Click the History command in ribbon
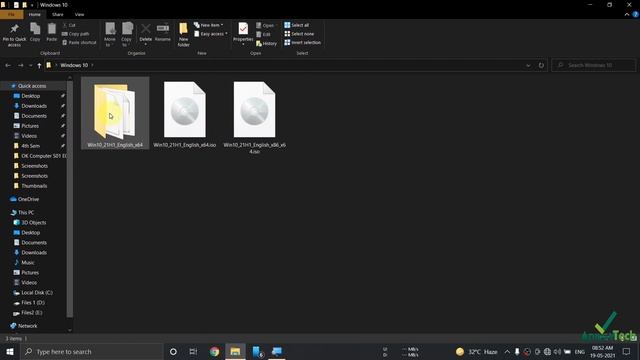The width and height of the screenshot is (640, 360). click(267, 43)
